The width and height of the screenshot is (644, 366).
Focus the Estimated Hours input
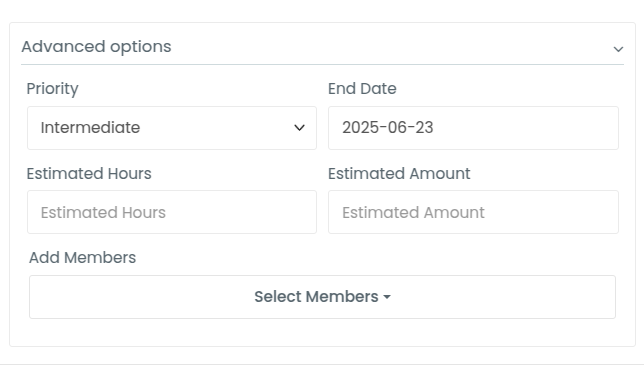(x=172, y=212)
